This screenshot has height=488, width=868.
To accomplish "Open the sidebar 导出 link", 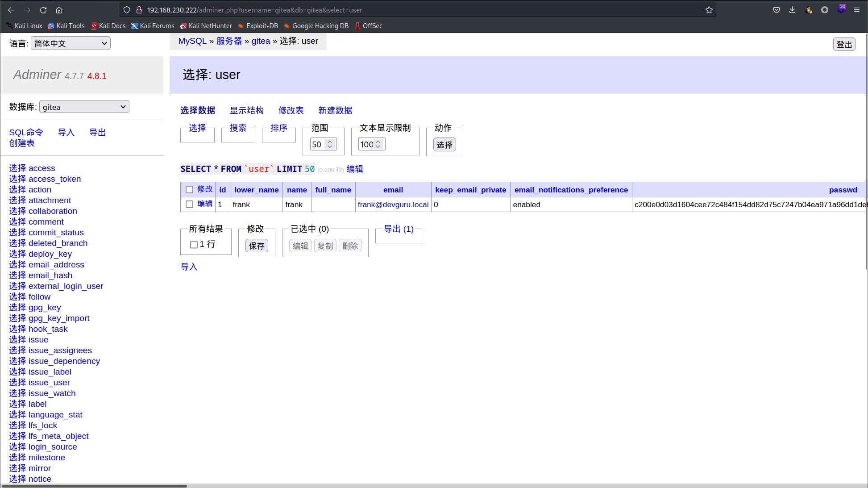I will point(97,132).
